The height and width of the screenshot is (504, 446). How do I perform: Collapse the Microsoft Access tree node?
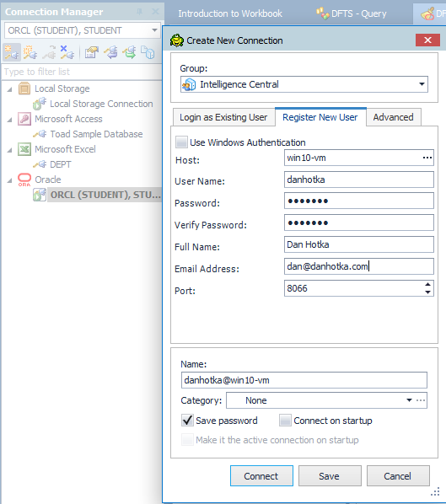[x=10, y=120]
